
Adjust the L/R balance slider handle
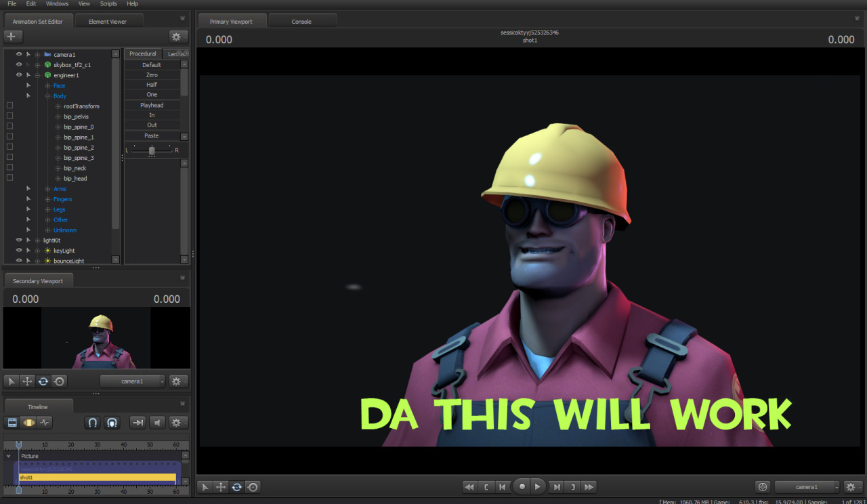point(152,150)
